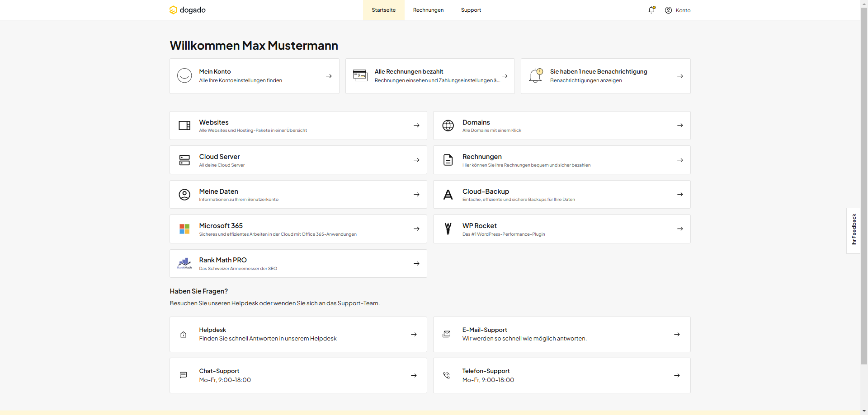Viewport: 868px width, 415px height.
Task: Open Mein Konto settings link
Action: pos(255,76)
